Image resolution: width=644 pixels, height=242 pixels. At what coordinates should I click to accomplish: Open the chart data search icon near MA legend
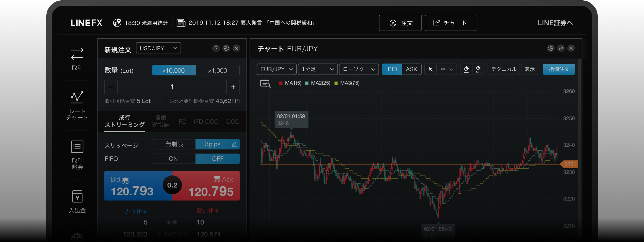265,84
